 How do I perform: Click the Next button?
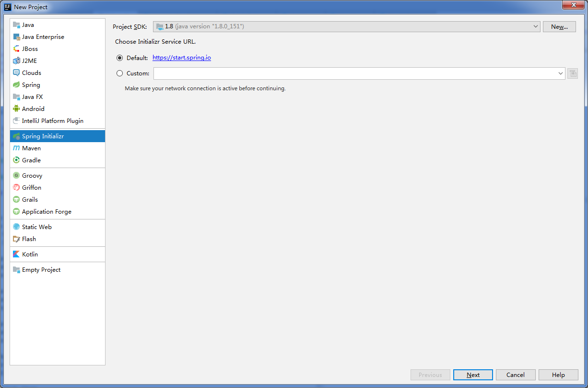pos(473,375)
